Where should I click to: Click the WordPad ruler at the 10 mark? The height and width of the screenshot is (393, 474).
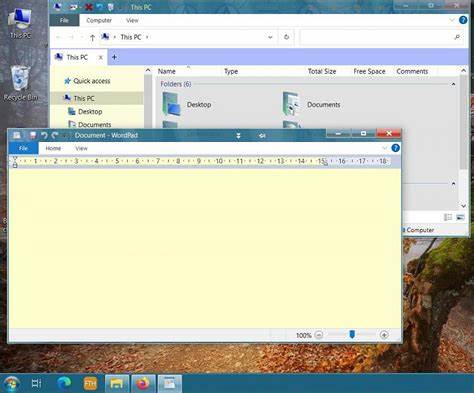point(219,161)
